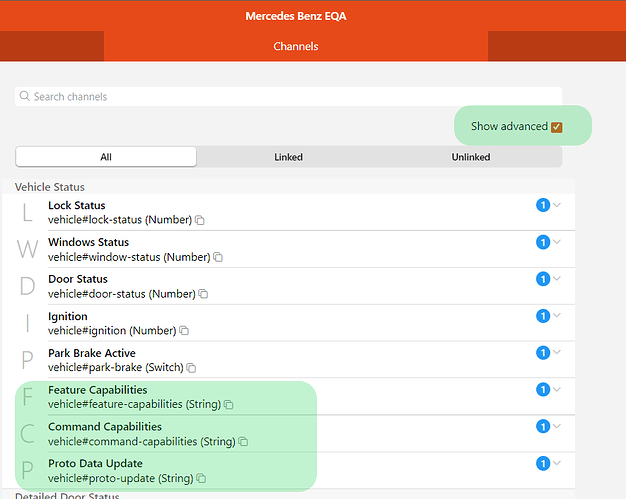The height and width of the screenshot is (499, 626).
Task: Open the Channels tab in header
Action: coord(296,46)
